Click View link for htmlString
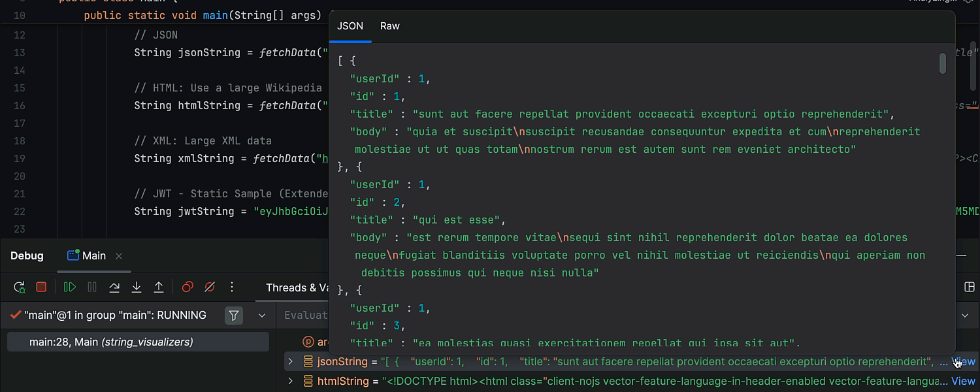This screenshot has height=392, width=980. [963, 381]
